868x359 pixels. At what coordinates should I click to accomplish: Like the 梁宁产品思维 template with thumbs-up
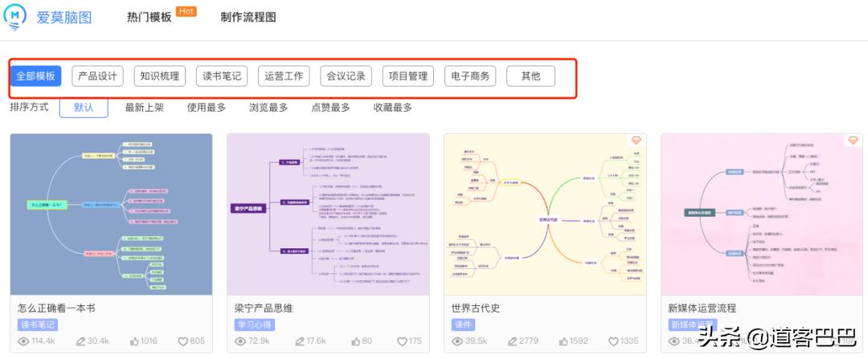point(356,341)
